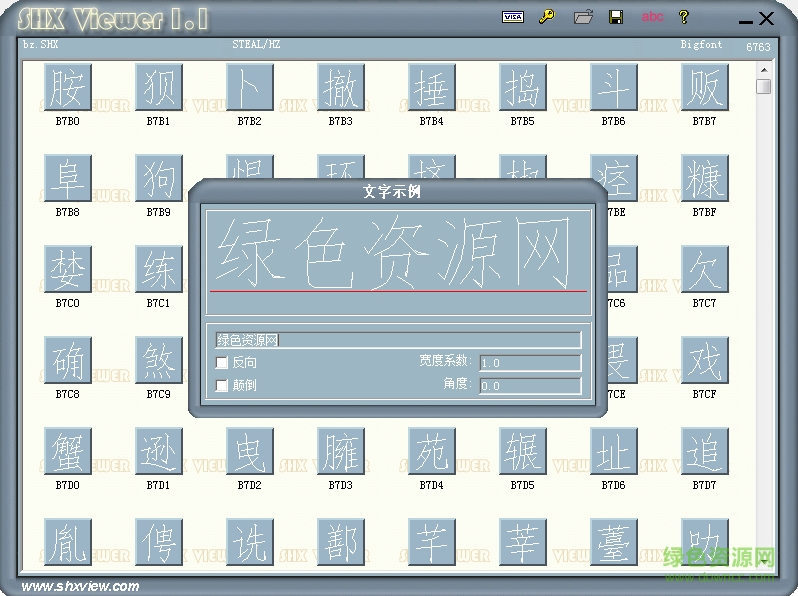
Task: Click the floppy disk save icon
Action: pyautogui.click(x=616, y=17)
